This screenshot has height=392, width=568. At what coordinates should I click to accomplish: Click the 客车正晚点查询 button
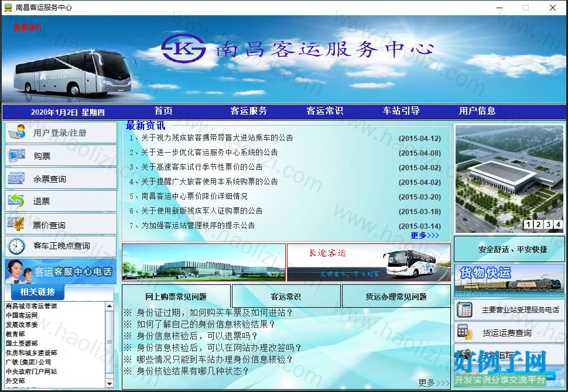[61, 246]
